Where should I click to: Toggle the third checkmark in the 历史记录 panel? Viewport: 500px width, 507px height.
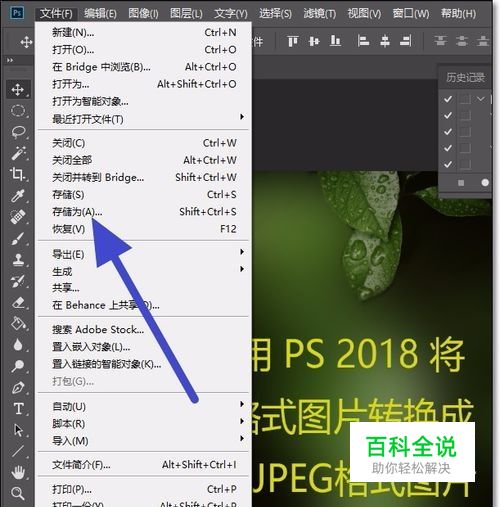448,131
